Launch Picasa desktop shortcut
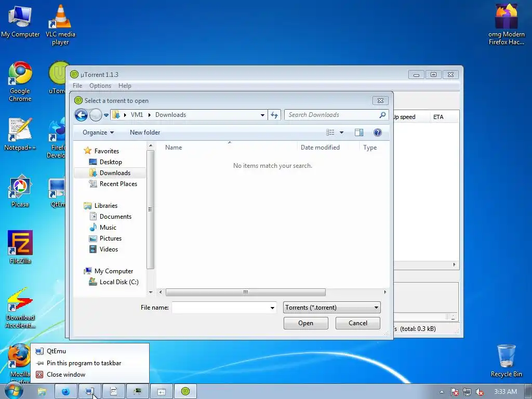 pyautogui.click(x=20, y=191)
